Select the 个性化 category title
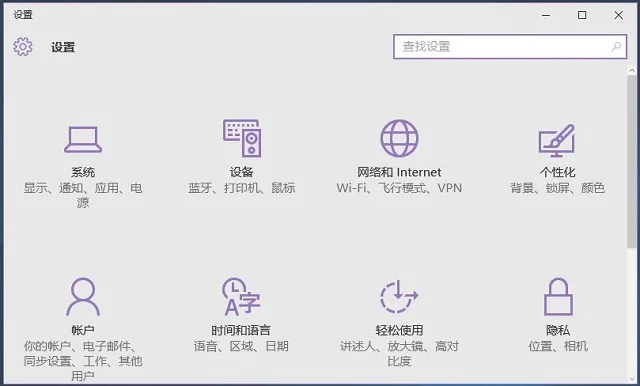The height and width of the screenshot is (386, 640). [558, 172]
